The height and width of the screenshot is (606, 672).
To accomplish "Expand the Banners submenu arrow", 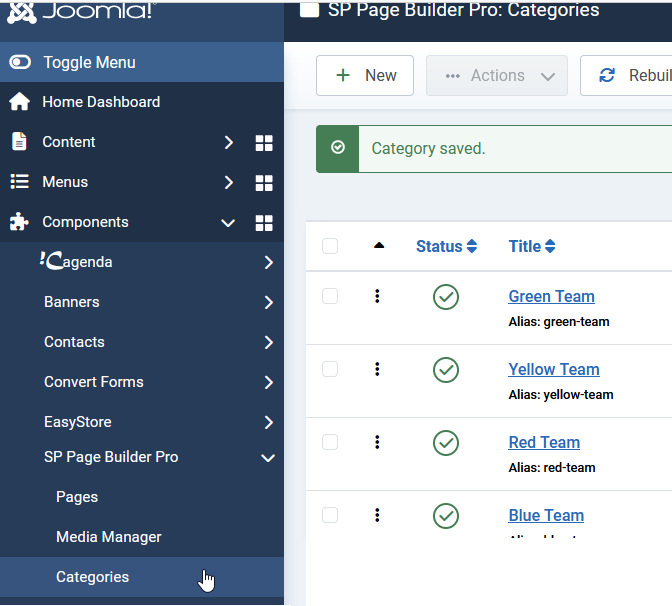I will pos(269,303).
